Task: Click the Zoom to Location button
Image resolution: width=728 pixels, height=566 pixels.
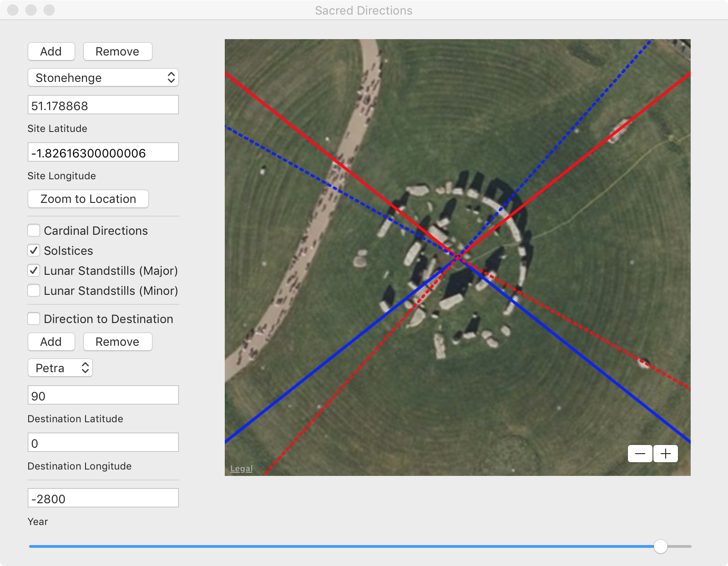Action: [88, 199]
